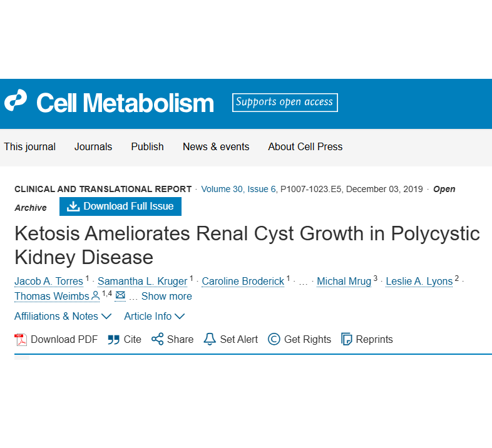Viewport: 492px width, 448px height.
Task: Show more authors in the list
Action: [167, 297]
